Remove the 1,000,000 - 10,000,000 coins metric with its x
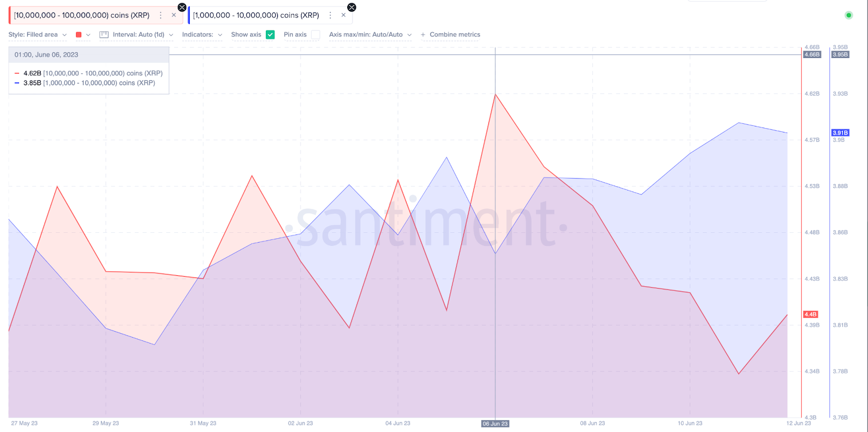 point(343,15)
